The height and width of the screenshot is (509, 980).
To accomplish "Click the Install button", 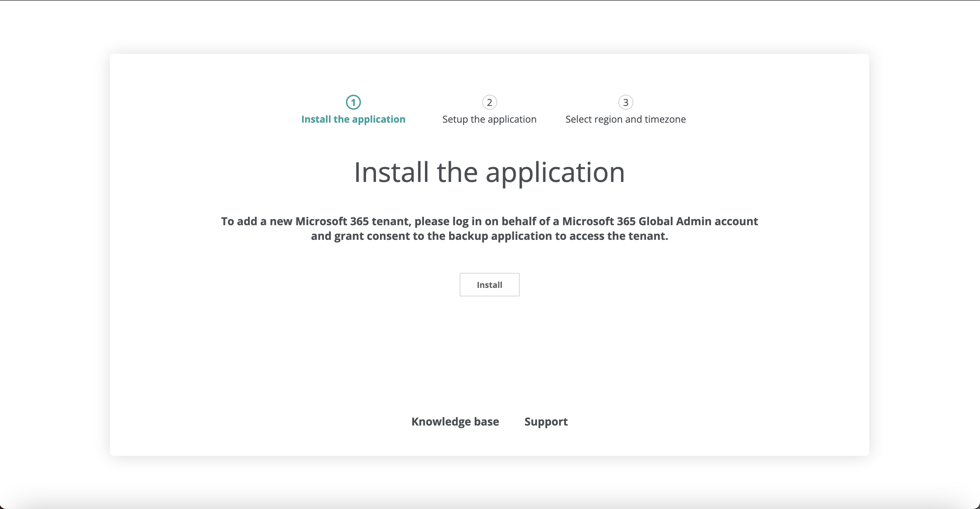I will (x=489, y=284).
